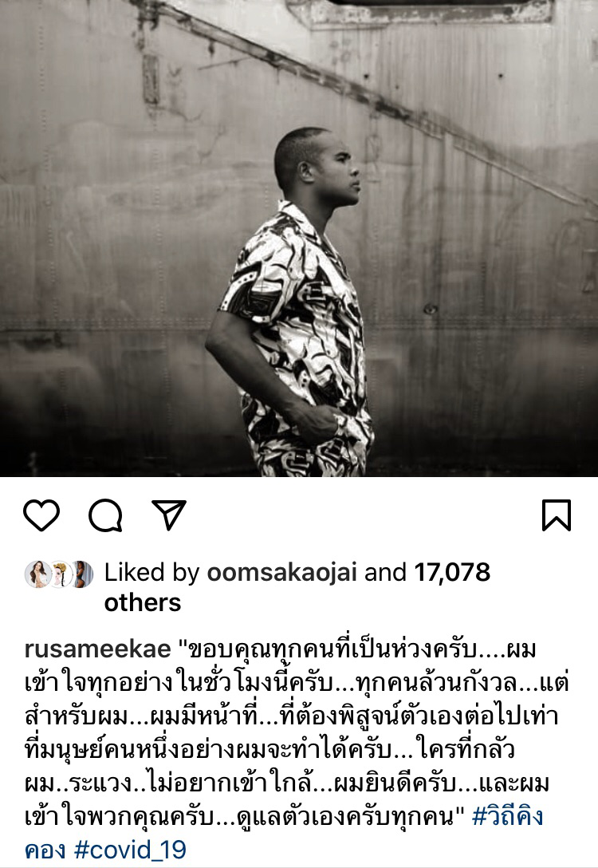Save the post with the bookmark icon
This screenshot has width=598, height=868.
tap(556, 515)
